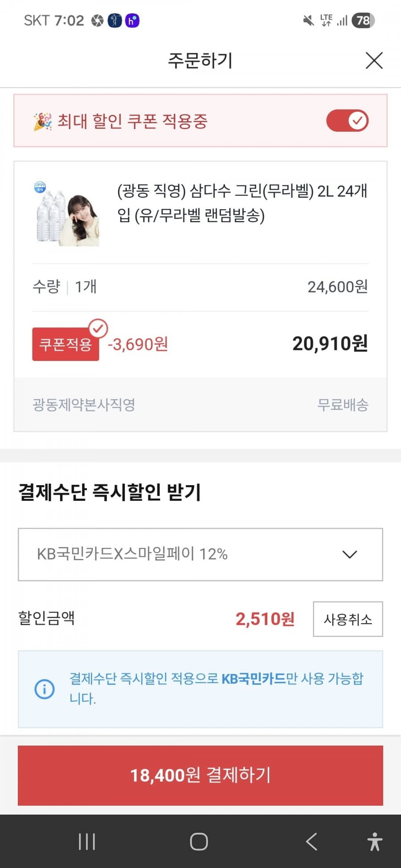Tap the blue info circle icon

coord(44,689)
